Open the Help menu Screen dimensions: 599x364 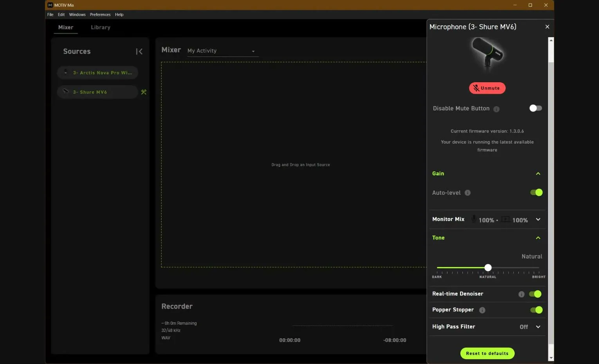pyautogui.click(x=119, y=14)
